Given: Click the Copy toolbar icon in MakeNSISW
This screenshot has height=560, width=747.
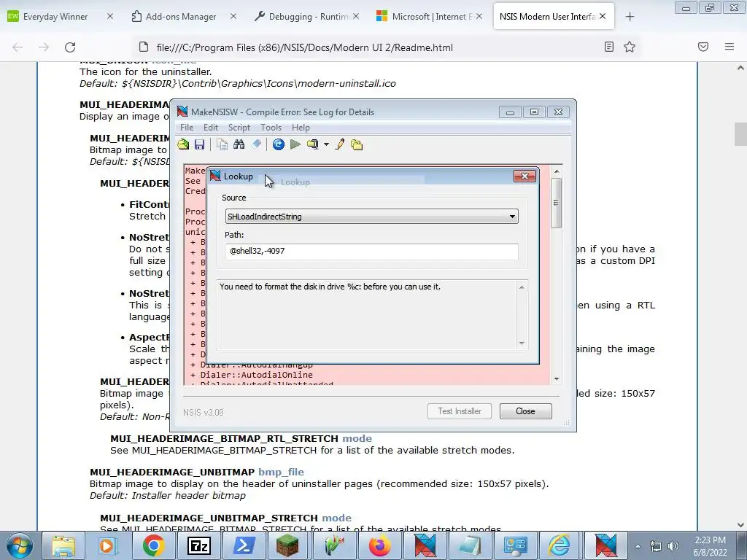Looking at the screenshot, I should pos(222,144).
